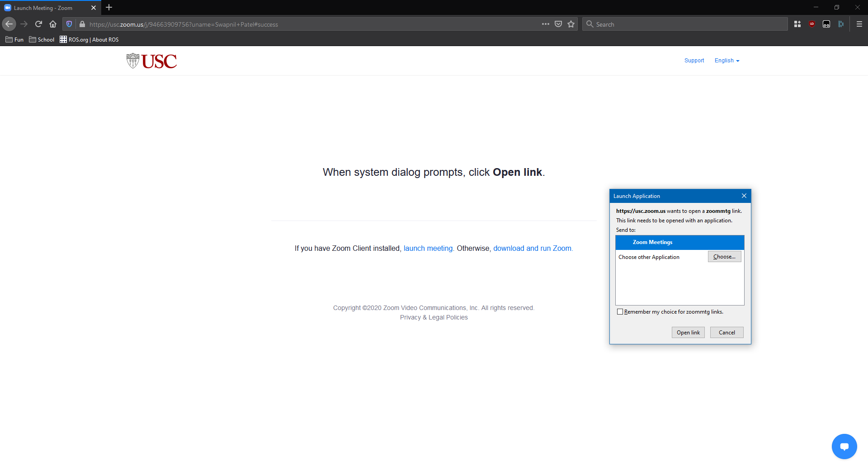Reload the current page
Viewport: 868px width, 470px height.
38,24
